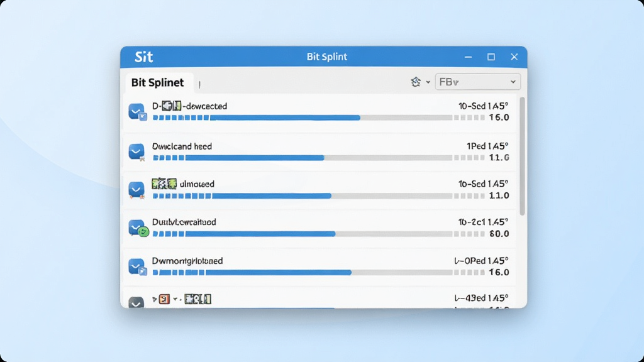The width and height of the screenshot is (644, 362).
Task: Click the green-badged icon of Dustvtewcaitued
Action: pos(138,228)
